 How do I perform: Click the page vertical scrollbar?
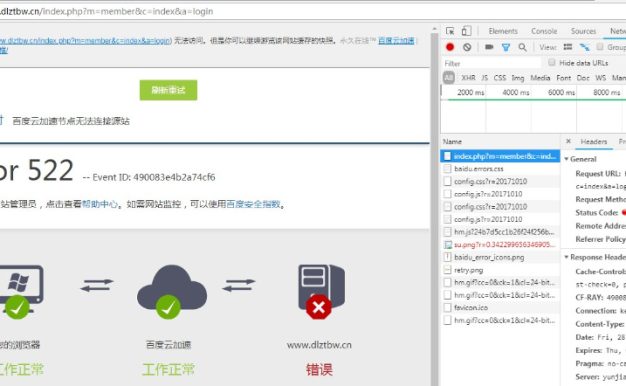(x=434, y=208)
